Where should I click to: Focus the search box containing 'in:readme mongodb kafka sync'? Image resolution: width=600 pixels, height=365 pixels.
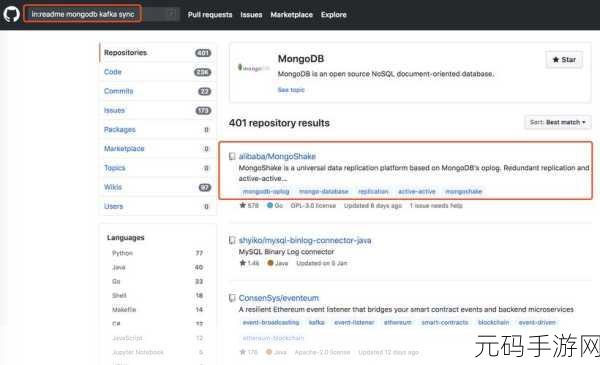coord(101,15)
